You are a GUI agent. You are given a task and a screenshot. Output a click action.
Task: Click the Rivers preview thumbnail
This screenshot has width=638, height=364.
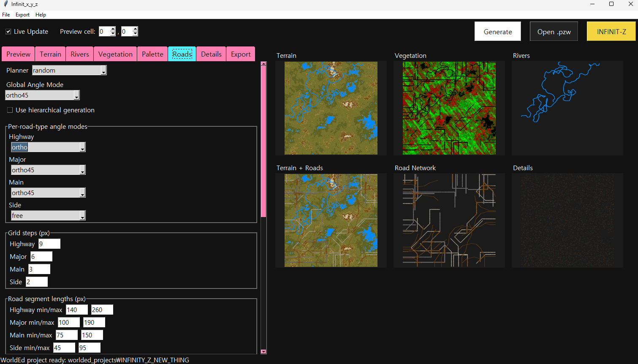[x=567, y=108]
